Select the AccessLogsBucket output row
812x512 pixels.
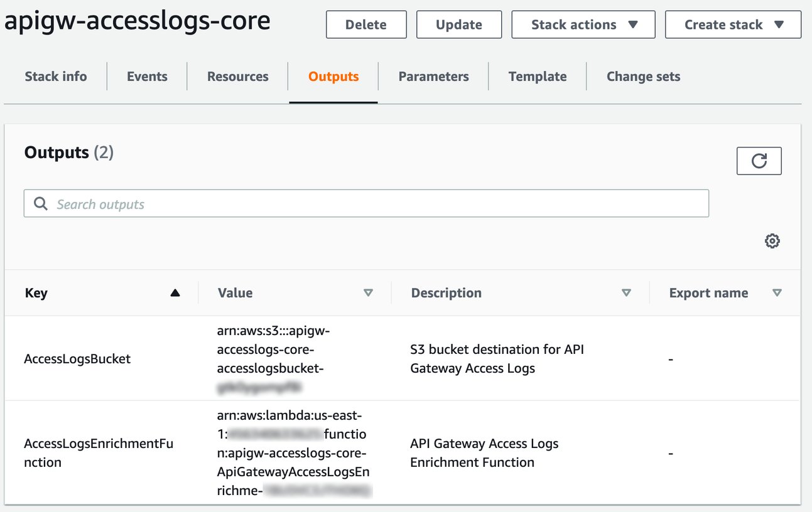[77, 359]
